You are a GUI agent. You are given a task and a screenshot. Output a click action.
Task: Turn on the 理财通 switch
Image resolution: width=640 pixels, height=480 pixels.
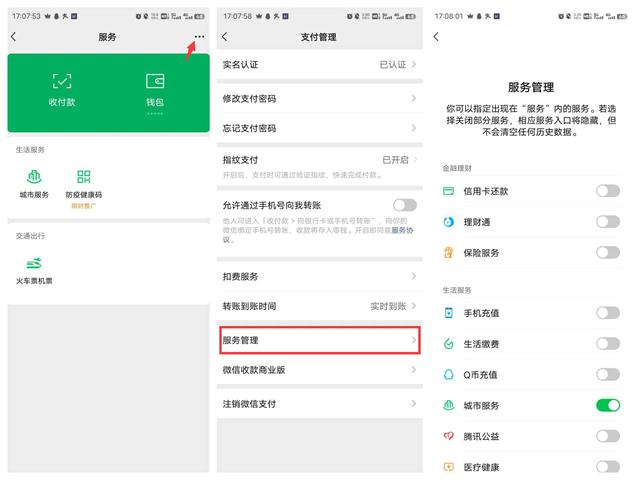click(608, 222)
